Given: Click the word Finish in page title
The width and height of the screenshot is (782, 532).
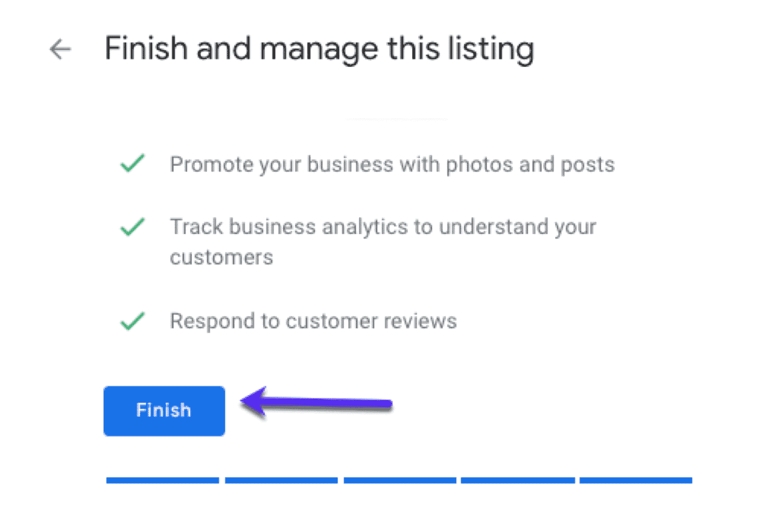Looking at the screenshot, I should pyautogui.click(x=146, y=48).
